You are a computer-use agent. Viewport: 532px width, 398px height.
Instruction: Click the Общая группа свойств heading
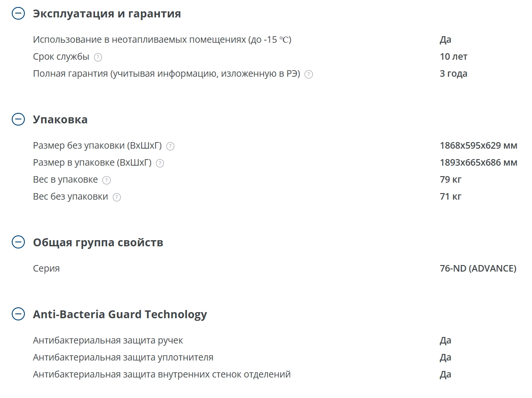pyautogui.click(x=98, y=242)
